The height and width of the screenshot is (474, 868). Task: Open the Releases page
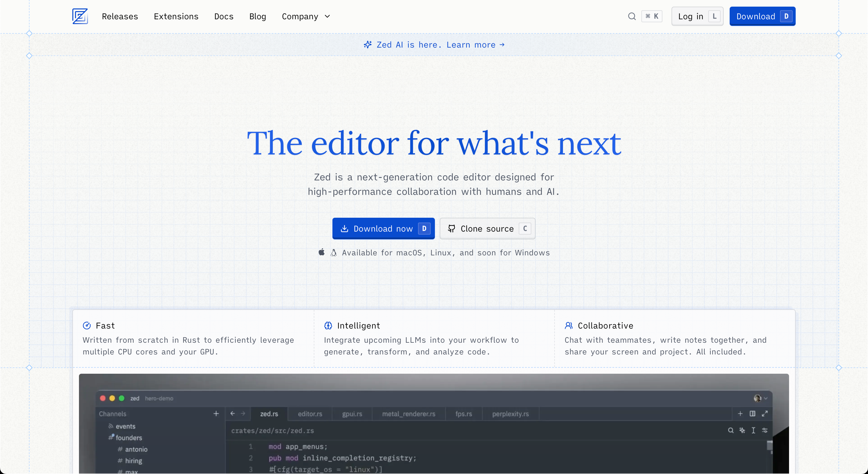[120, 16]
